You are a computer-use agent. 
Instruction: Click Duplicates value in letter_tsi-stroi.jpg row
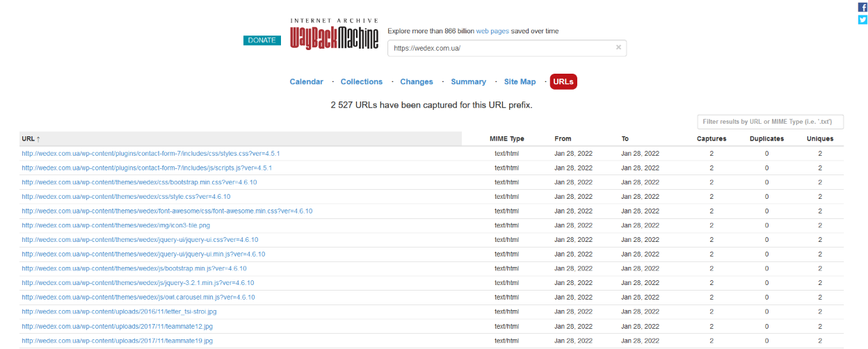767,311
